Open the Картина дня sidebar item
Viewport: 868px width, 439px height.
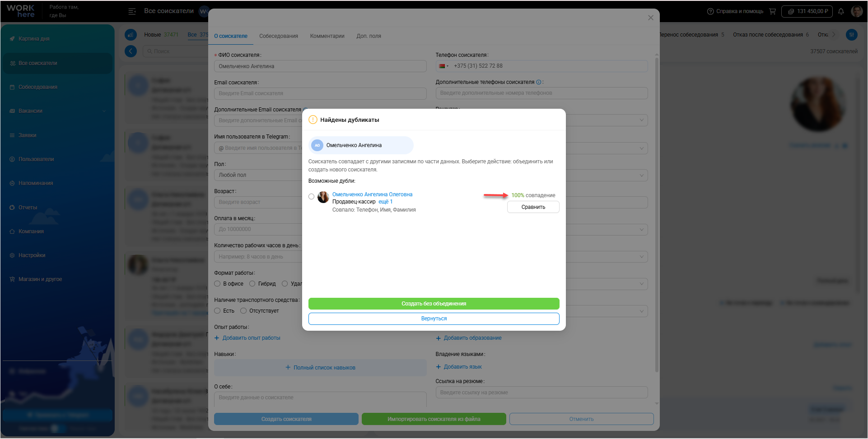coord(34,39)
